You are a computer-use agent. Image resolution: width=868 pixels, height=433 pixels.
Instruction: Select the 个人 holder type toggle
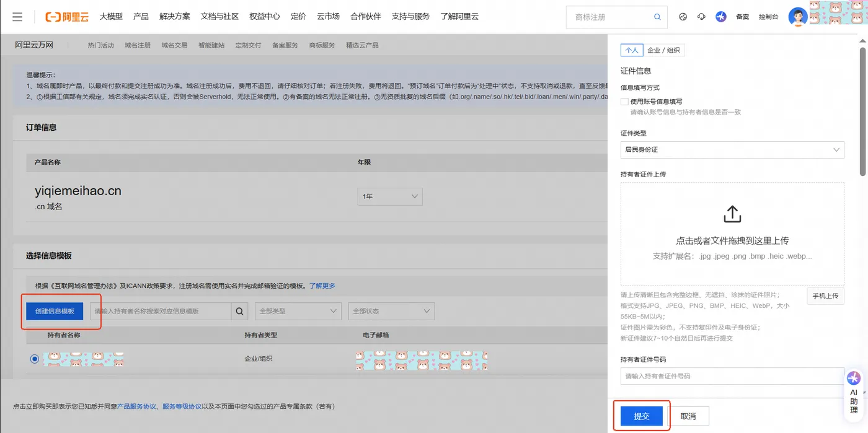[x=632, y=50]
